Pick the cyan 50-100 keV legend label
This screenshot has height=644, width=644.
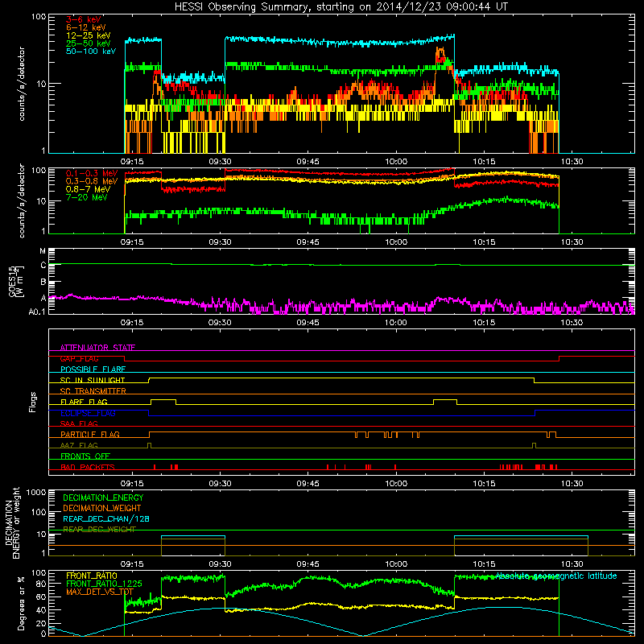[x=91, y=52]
